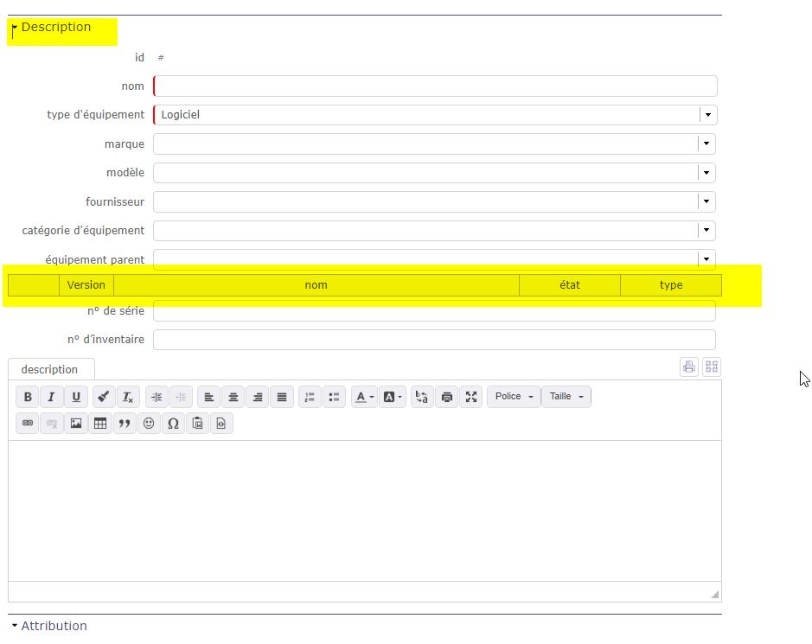This screenshot has width=812, height=644.
Task: Insert a hyperlink in the editor
Action: pos(28,424)
